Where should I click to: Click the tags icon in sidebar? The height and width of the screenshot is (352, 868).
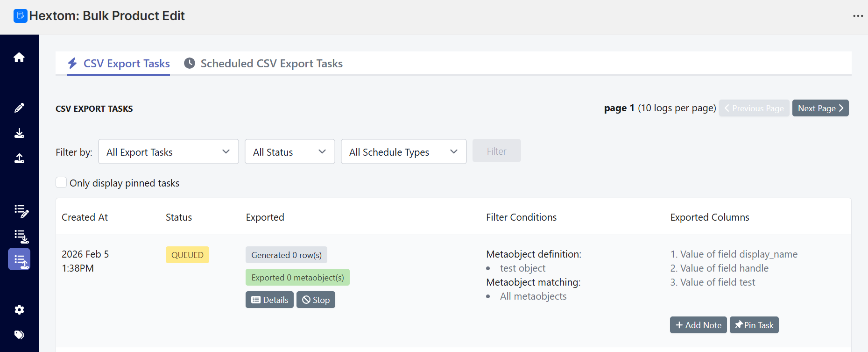click(19, 335)
